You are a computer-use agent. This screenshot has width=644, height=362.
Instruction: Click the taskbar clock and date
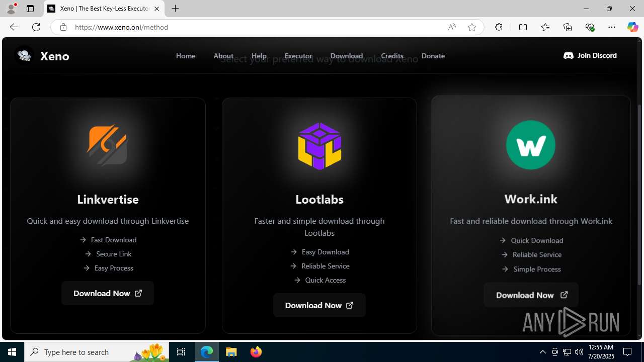tap(601, 352)
